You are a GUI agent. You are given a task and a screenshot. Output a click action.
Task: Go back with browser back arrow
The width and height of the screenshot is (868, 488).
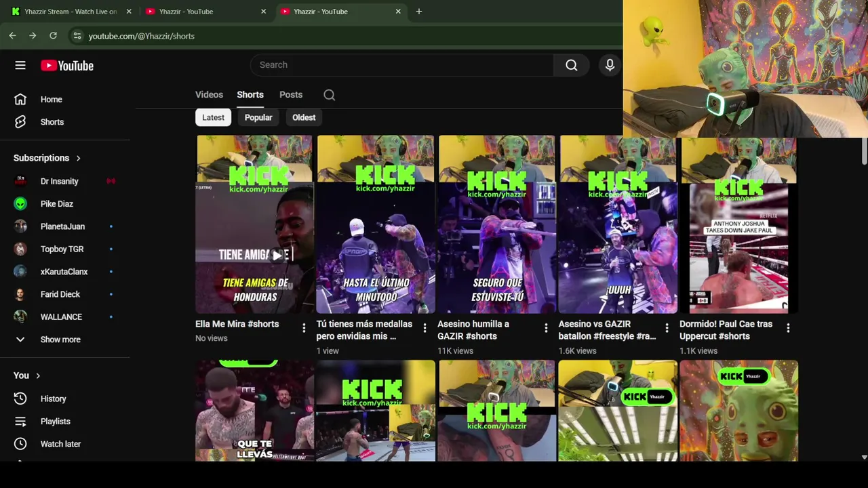pos(12,35)
